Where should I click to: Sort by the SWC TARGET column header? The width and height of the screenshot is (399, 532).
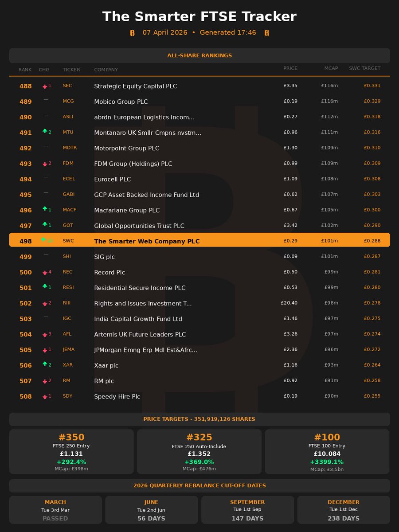tap(364, 69)
